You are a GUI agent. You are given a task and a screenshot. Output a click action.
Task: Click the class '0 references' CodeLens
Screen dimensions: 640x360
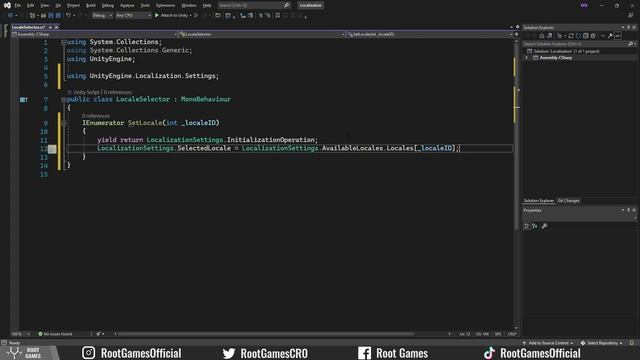coord(118,92)
